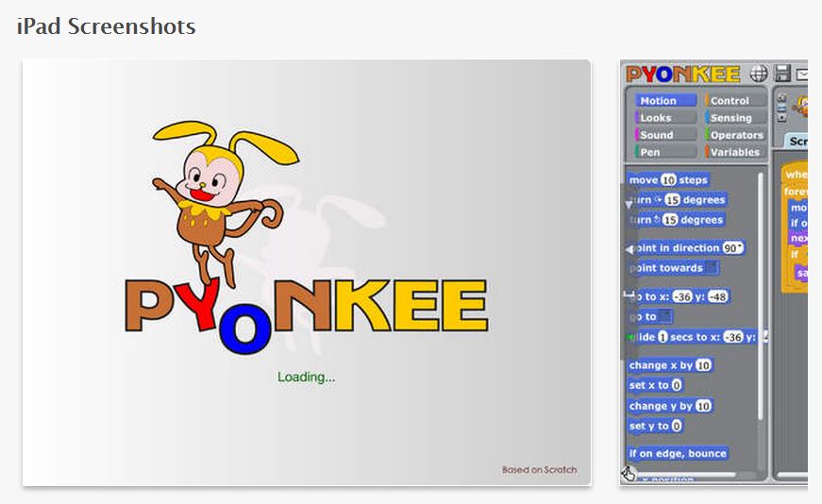Viewport: 822px width, 504px height.
Task: Open the point in direction 90 dropdown
Action: (x=733, y=248)
